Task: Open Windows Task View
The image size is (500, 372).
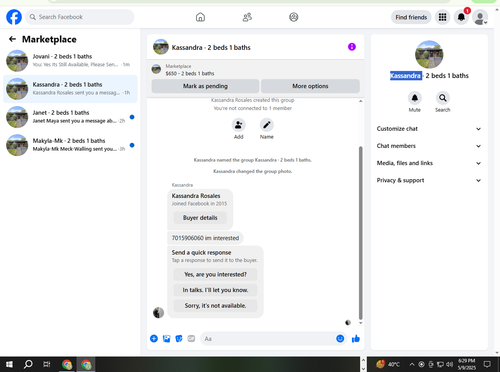Action: pos(47,364)
